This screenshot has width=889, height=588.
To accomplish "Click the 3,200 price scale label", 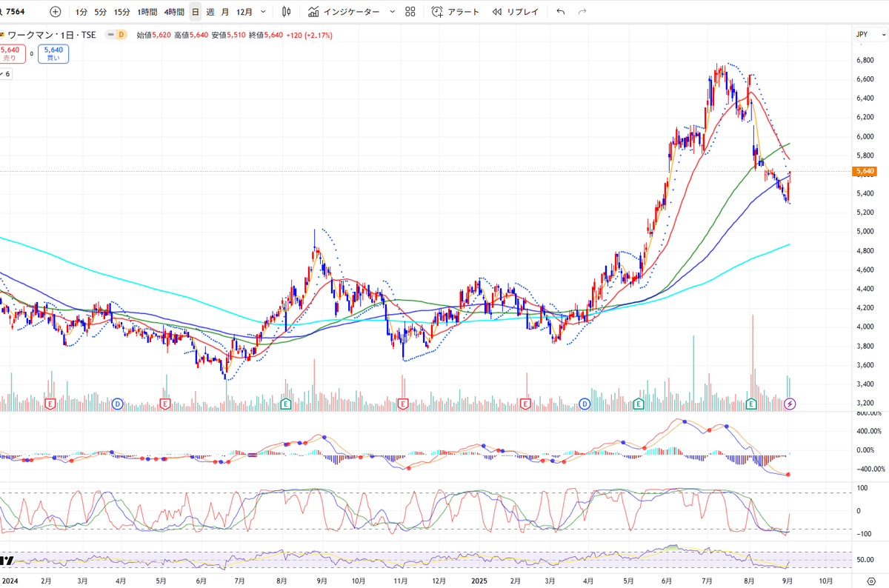I will point(865,404).
